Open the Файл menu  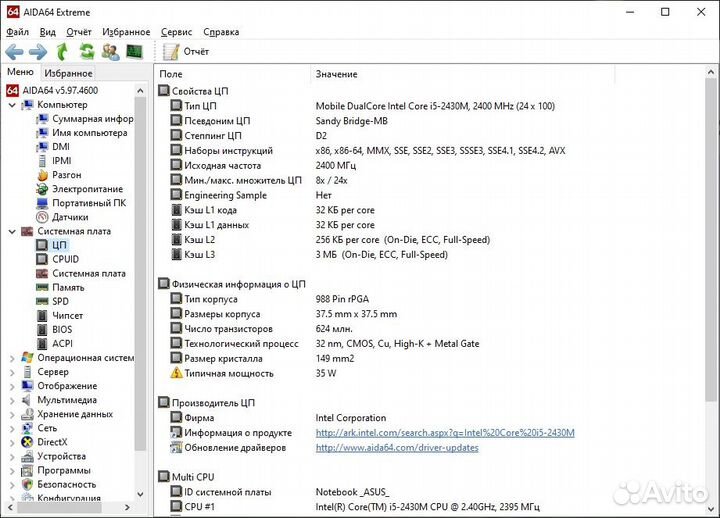tap(17, 32)
